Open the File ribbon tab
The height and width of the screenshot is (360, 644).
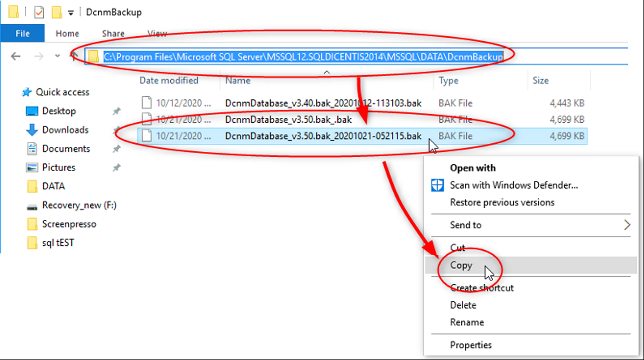(23, 34)
